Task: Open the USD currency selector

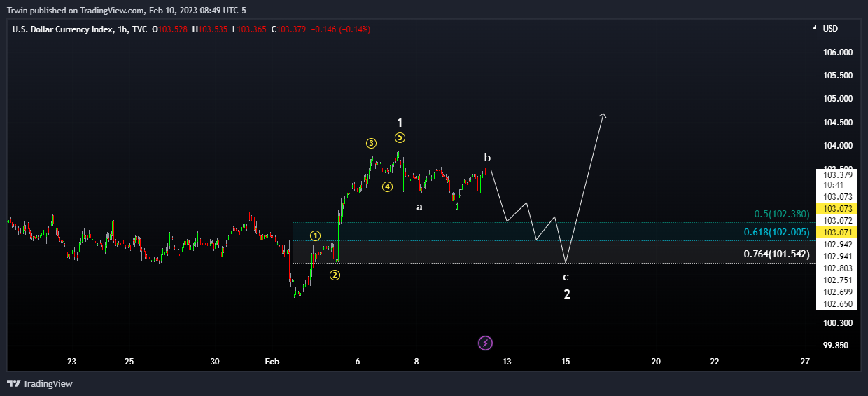Action: click(830, 29)
